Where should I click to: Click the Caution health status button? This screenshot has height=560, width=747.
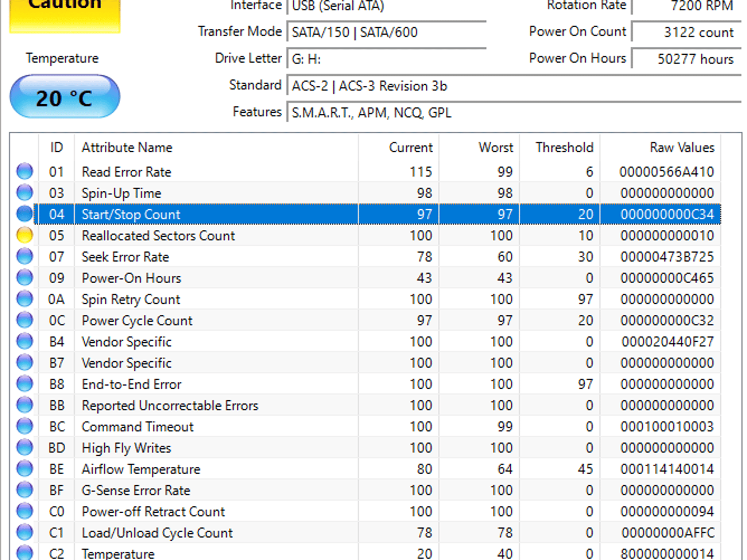pyautogui.click(x=65, y=16)
